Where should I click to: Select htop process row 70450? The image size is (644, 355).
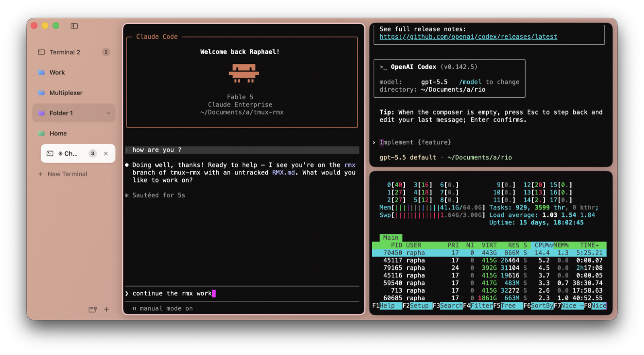489,253
